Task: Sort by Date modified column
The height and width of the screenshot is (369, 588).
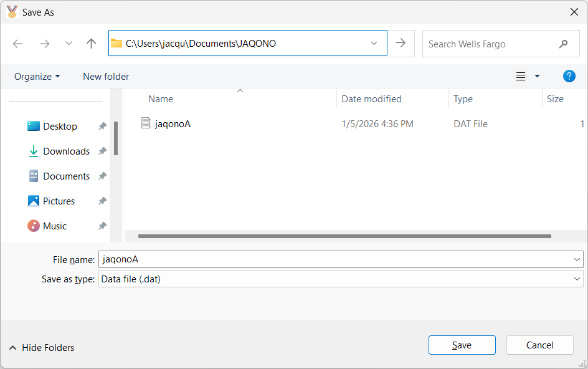Action: click(x=371, y=99)
